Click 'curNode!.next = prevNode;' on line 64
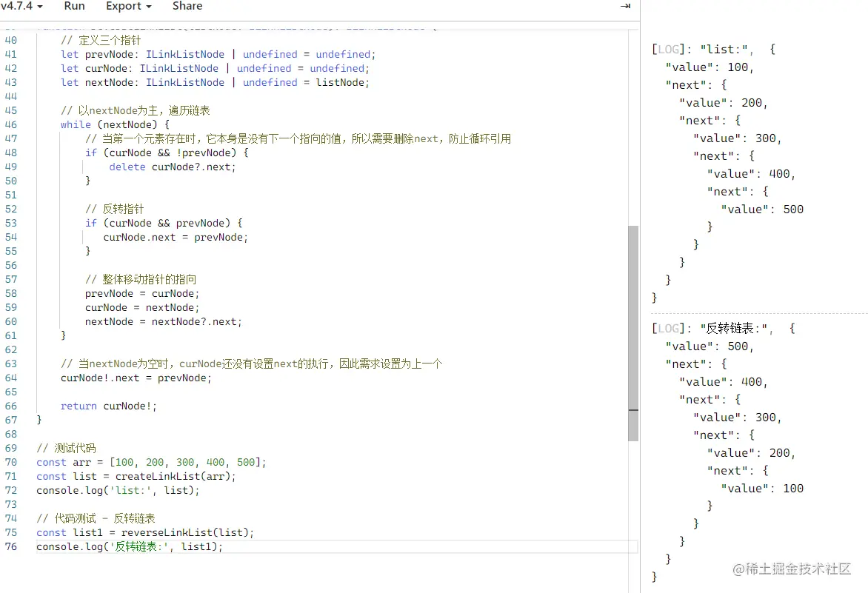Image resolution: width=868 pixels, height=593 pixels. [136, 378]
